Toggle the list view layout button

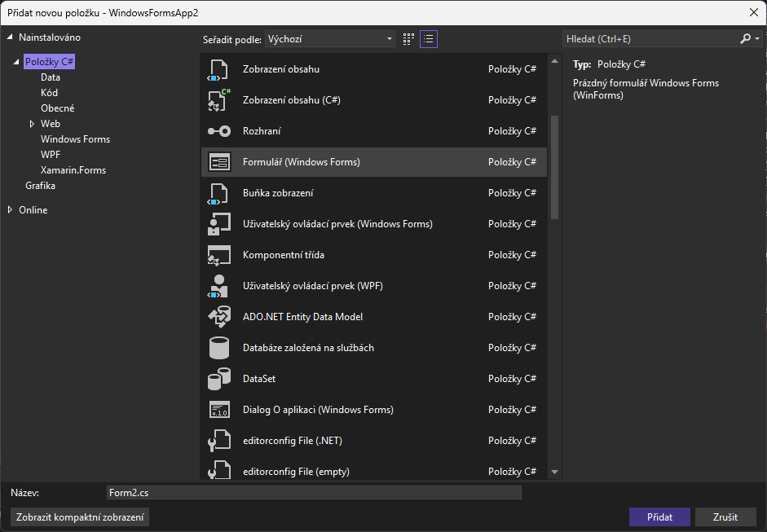point(429,39)
